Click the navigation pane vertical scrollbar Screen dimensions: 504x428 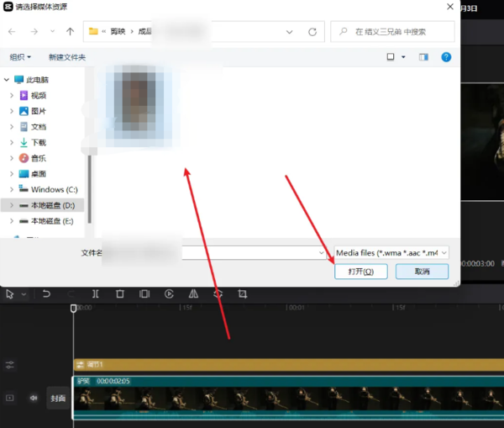click(90, 189)
